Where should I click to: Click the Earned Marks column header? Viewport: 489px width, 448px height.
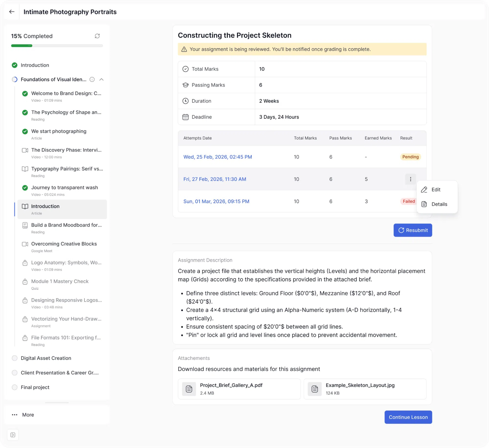coord(378,138)
